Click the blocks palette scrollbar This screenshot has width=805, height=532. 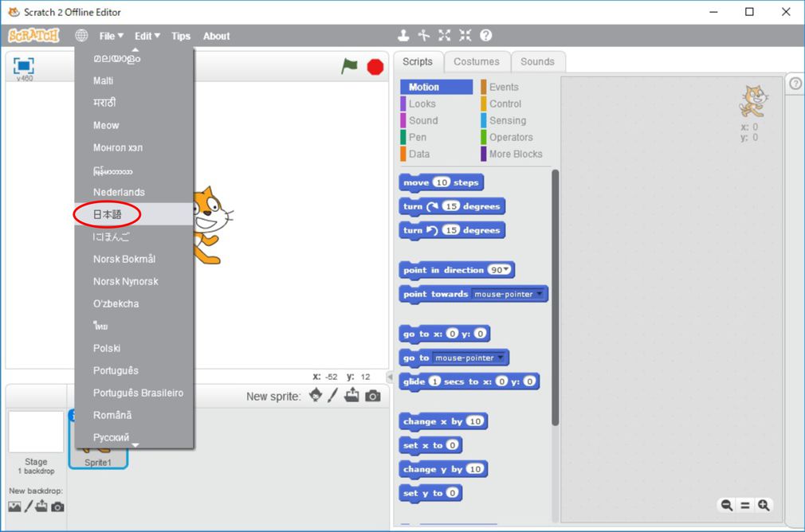pos(555,298)
